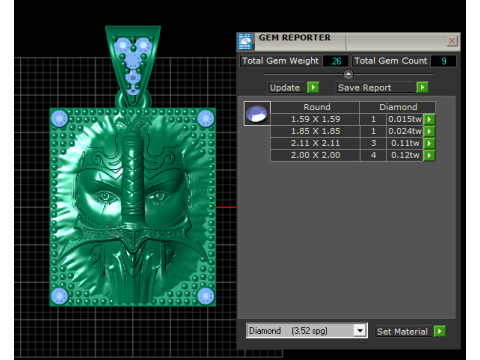Click the green arrow on the 0.11tw row
The height and width of the screenshot is (360, 480).
pos(429,143)
